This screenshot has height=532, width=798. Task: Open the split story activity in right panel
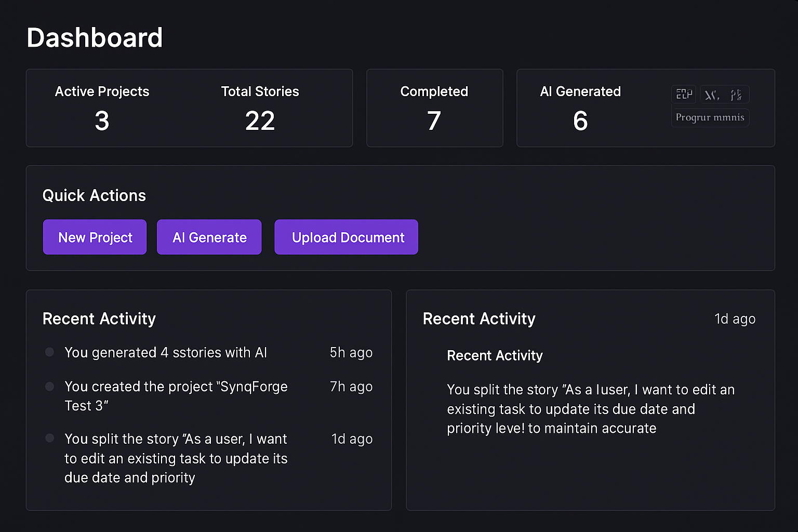[590, 409]
